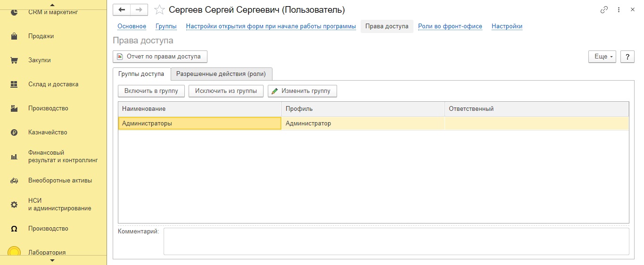Open the Основное section link
Viewport: 644px width, 265px height.
[132, 26]
